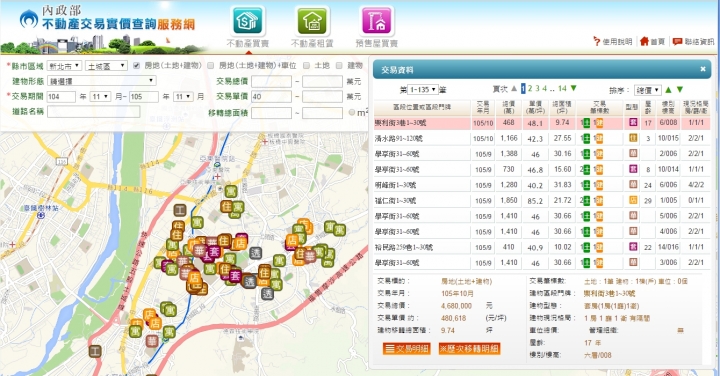Open the 縣市 dropdown showing 新北市
Screen dimensions: 720x376
(x=64, y=66)
